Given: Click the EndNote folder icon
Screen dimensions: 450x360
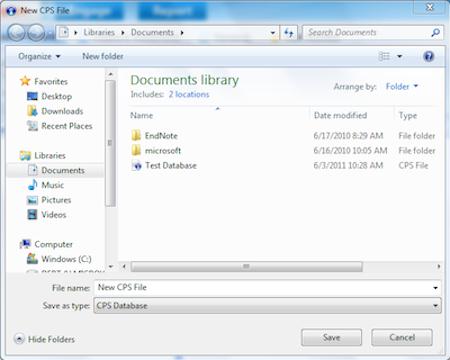Looking at the screenshot, I should coord(136,136).
